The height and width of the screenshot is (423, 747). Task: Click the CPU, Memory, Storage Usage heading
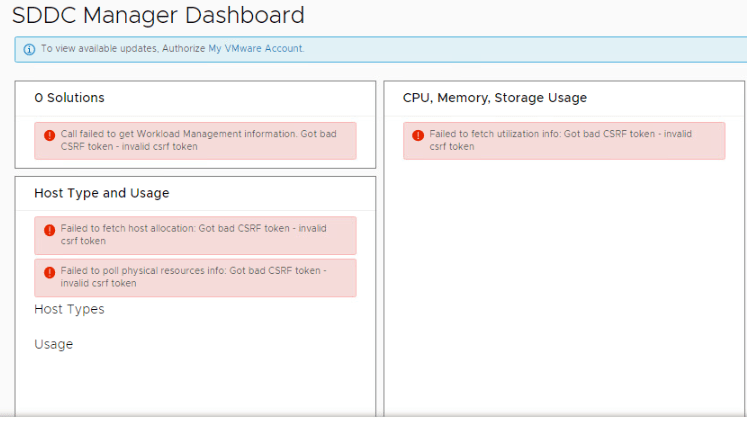494,98
